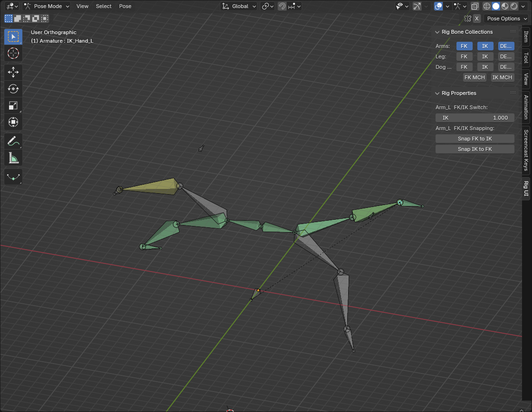
Task: Click the Snap FK to IK button
Action: click(475, 139)
